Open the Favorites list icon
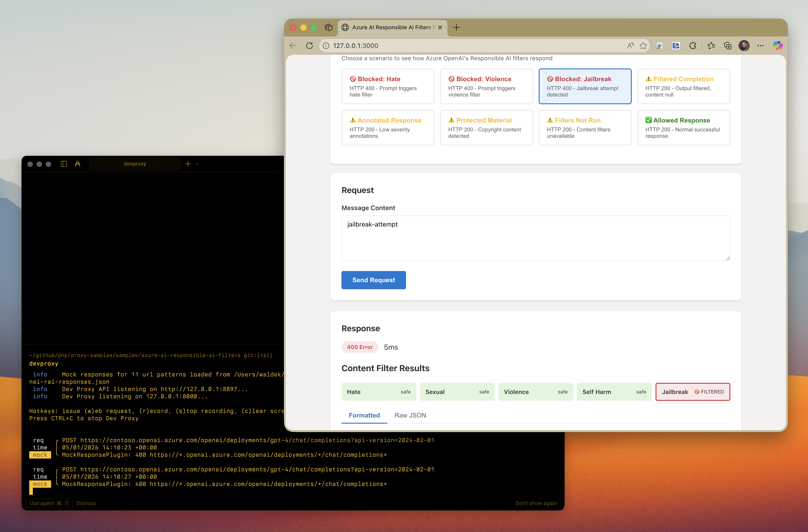Image resolution: width=808 pixels, height=532 pixels. click(711, 45)
